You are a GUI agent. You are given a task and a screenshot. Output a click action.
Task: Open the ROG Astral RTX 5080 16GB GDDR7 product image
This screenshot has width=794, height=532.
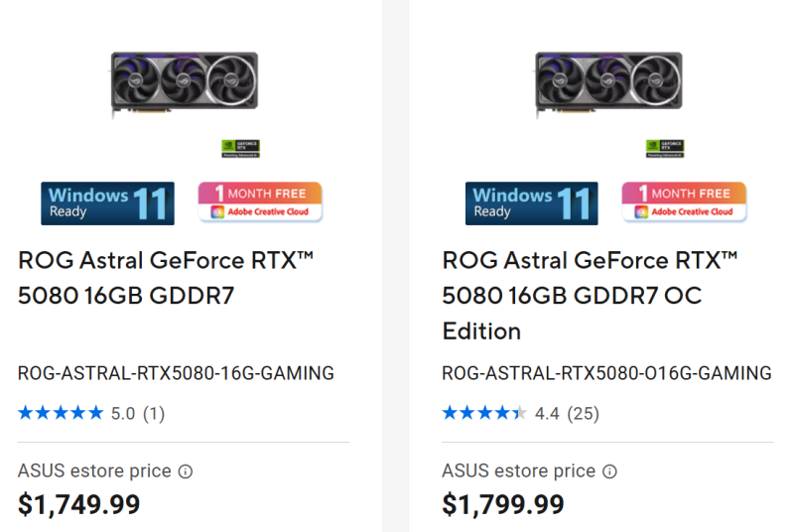click(184, 86)
